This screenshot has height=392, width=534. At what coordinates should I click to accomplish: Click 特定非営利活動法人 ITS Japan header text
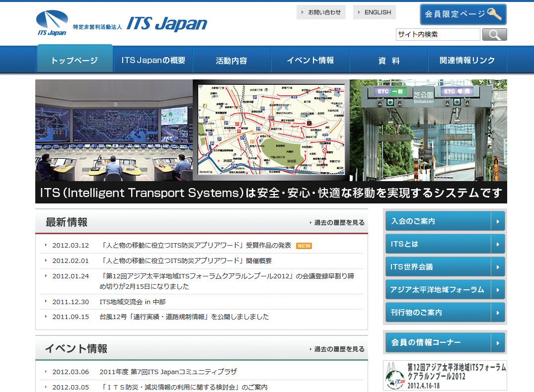(x=140, y=24)
